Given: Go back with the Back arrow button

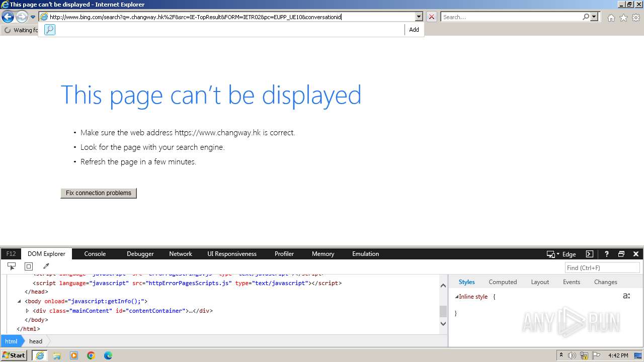Looking at the screenshot, I should click(8, 17).
